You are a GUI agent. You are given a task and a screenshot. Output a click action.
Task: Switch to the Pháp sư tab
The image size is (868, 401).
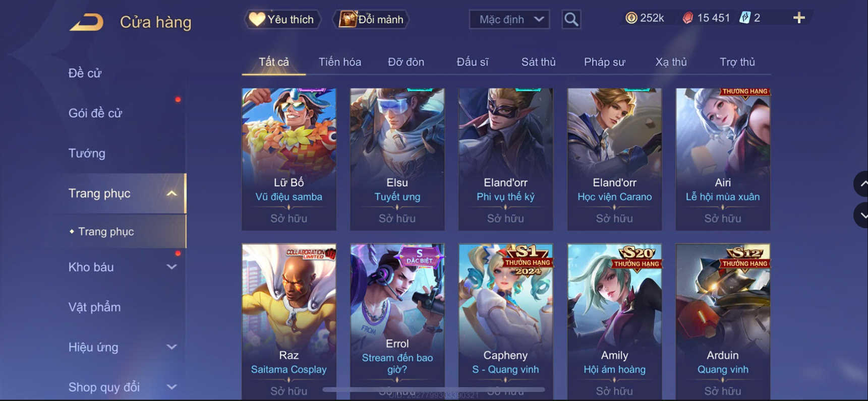604,62
